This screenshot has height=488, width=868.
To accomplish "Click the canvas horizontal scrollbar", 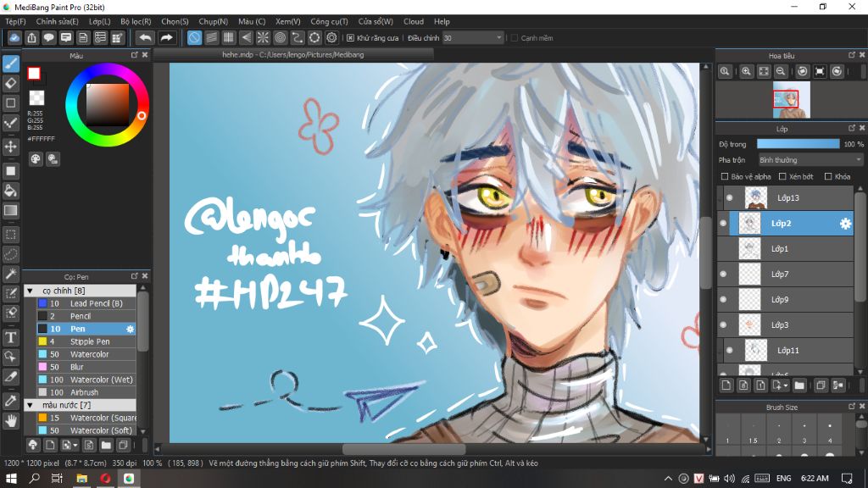I will click(x=403, y=449).
